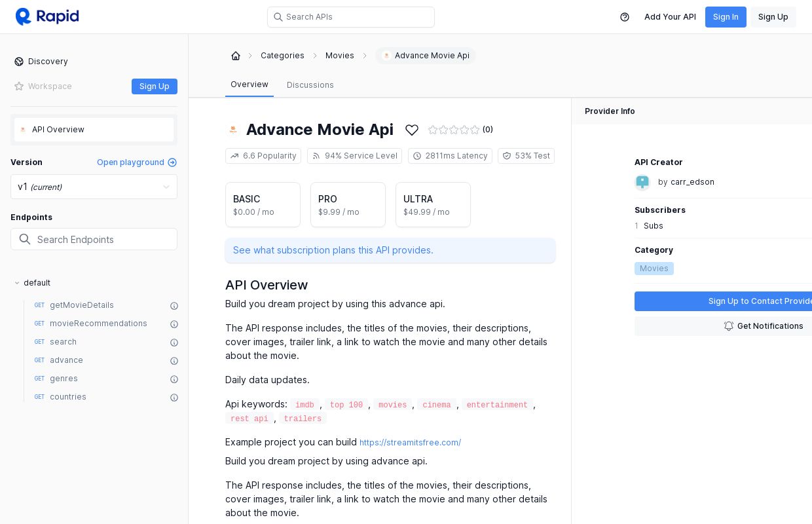Image resolution: width=812 pixels, height=524 pixels.
Task: Click the Advance Movie Api title logo
Action: pos(233,130)
